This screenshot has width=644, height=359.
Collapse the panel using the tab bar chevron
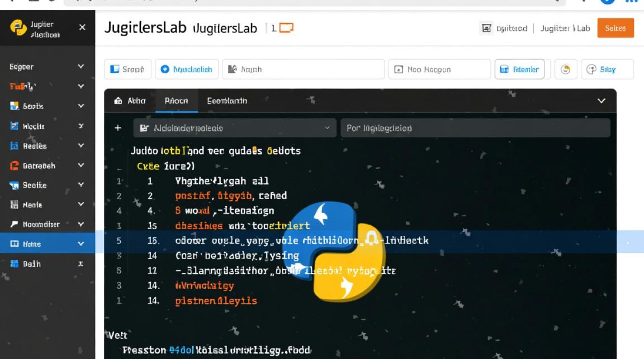pos(601,101)
